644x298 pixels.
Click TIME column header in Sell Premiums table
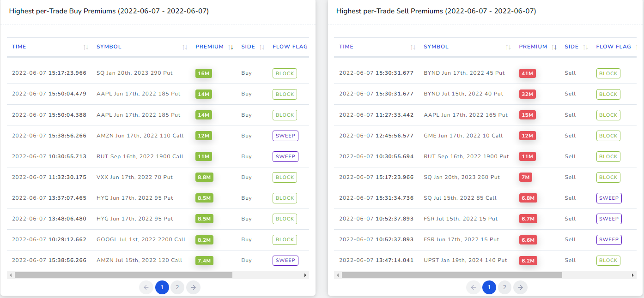(x=346, y=47)
